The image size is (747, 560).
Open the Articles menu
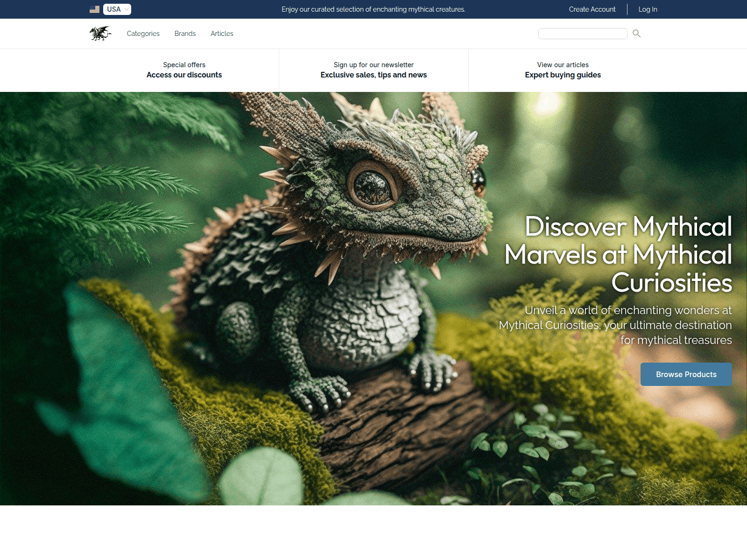pyautogui.click(x=222, y=33)
